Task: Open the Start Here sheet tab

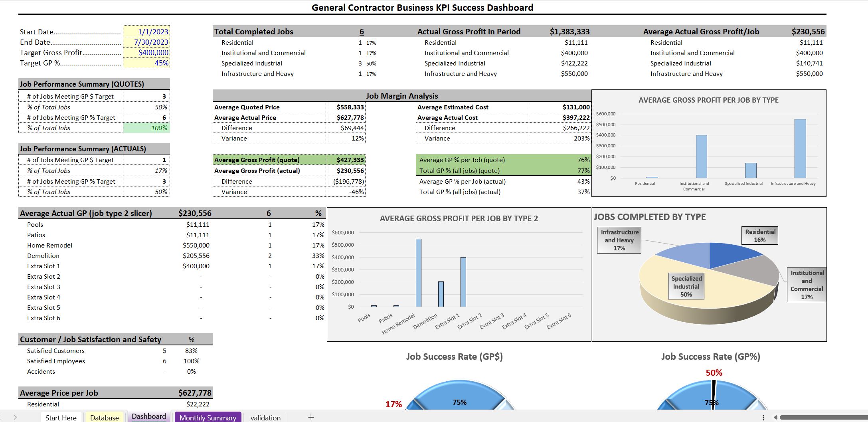Action: pyautogui.click(x=61, y=417)
